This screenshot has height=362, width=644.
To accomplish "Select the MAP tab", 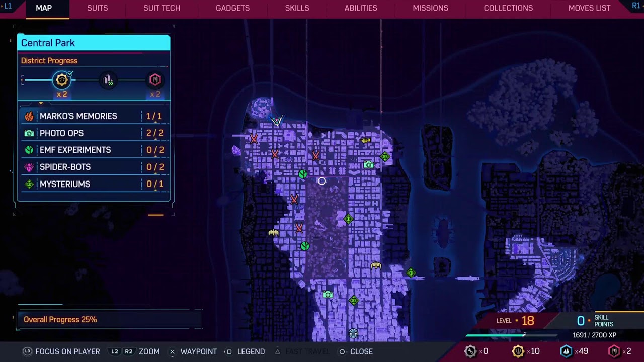I will (44, 8).
